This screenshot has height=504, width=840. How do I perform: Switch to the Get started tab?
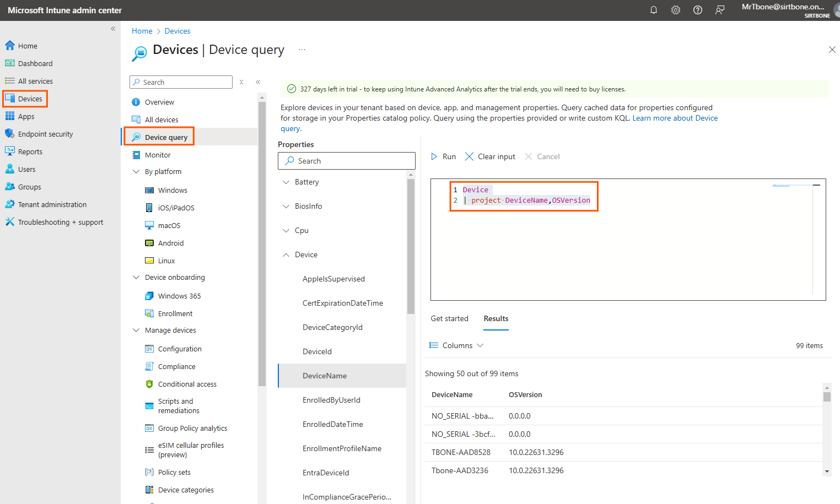pos(449,318)
